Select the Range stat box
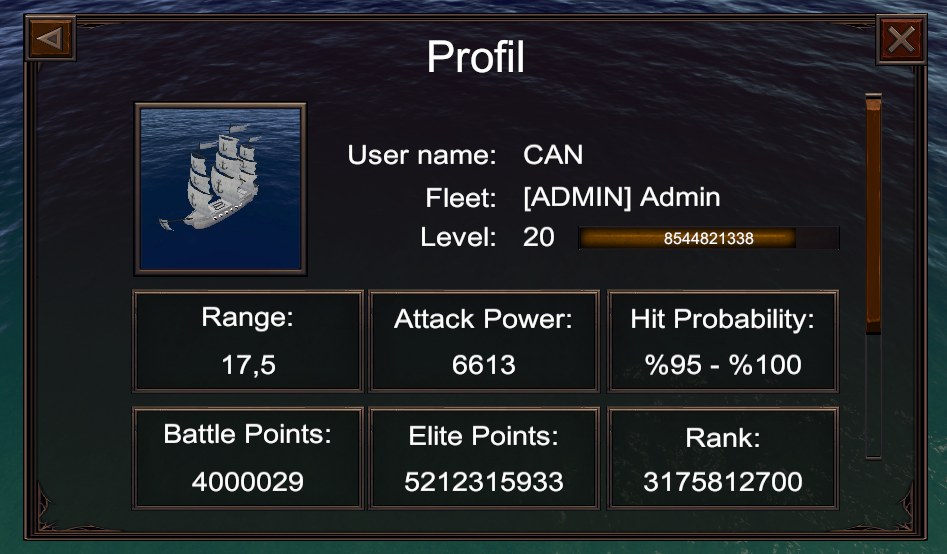This screenshot has height=554, width=947. (x=248, y=341)
